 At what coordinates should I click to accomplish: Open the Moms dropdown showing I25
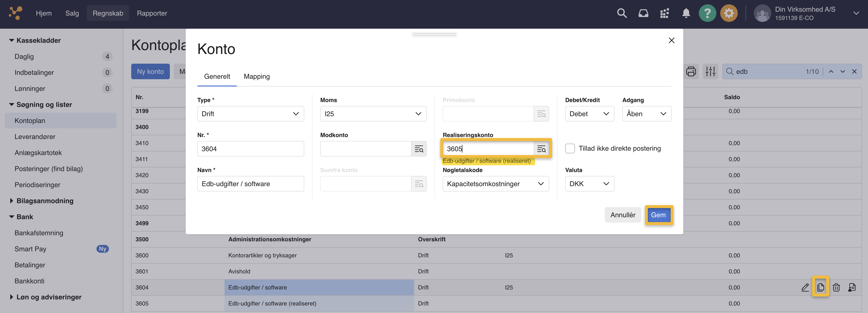[373, 114]
